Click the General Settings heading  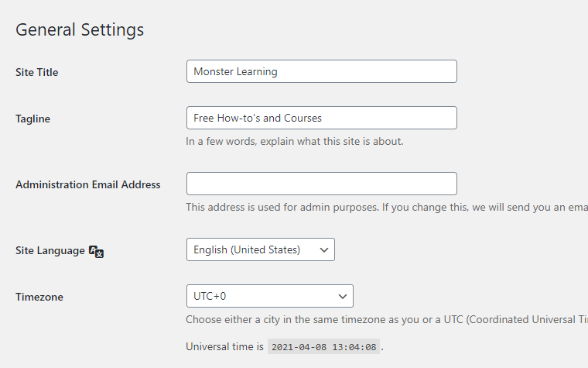pos(80,30)
